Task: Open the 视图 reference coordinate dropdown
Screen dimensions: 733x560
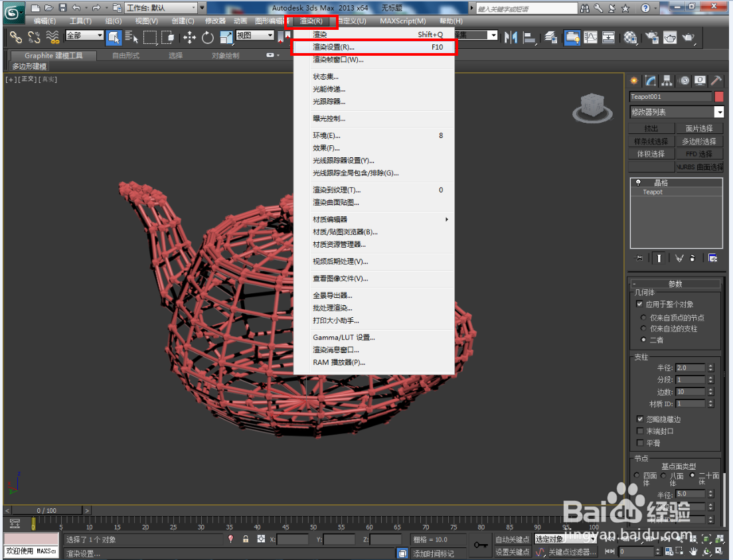Action: click(x=255, y=35)
